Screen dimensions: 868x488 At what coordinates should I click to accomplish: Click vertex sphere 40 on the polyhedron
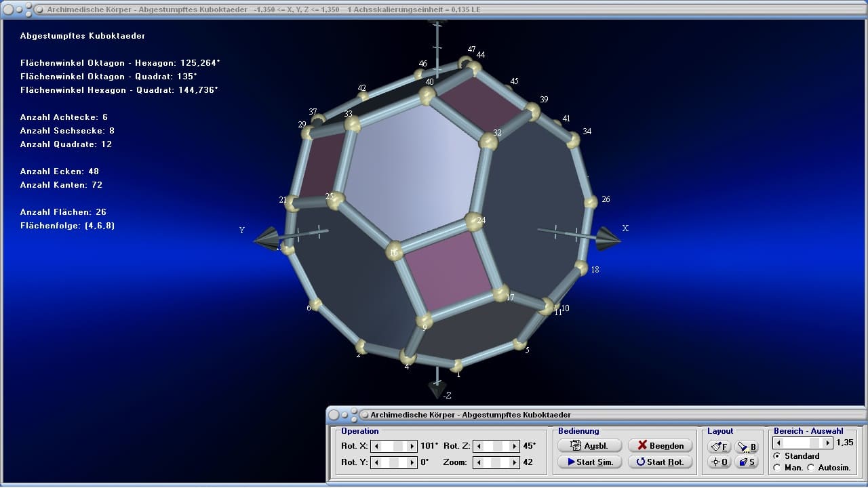point(427,96)
